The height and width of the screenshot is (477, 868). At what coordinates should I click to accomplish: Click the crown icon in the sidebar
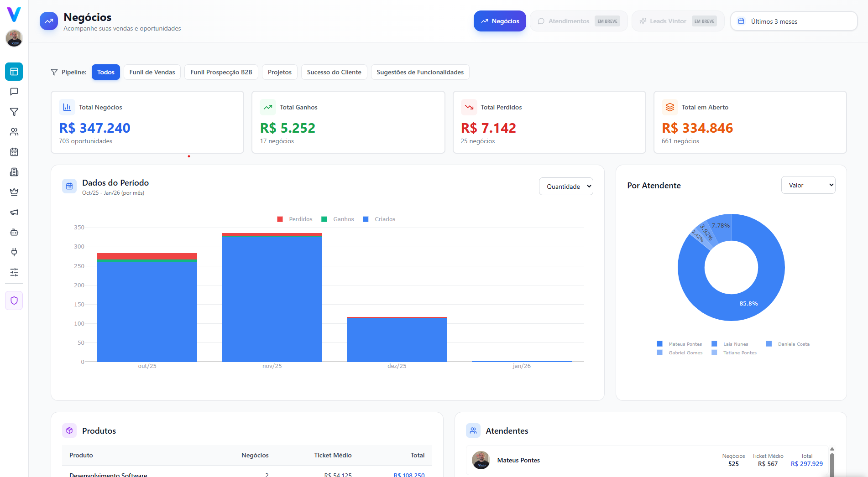pyautogui.click(x=14, y=192)
